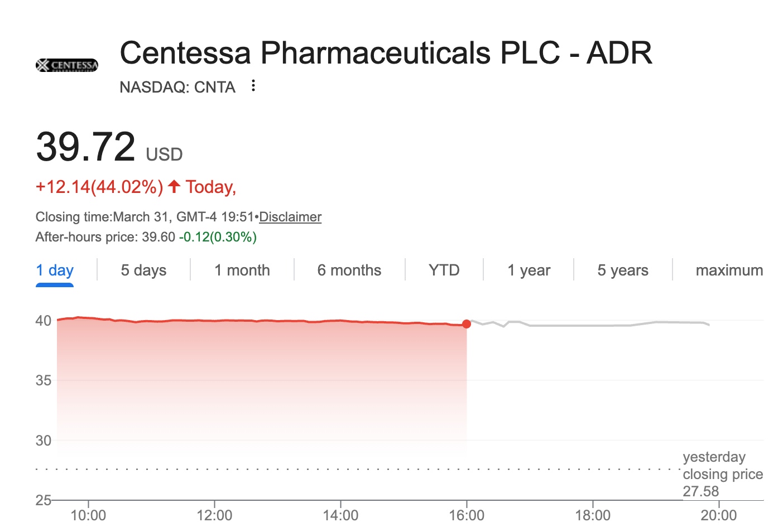
Task: Switch to the 5 days chart view
Action: tap(143, 270)
